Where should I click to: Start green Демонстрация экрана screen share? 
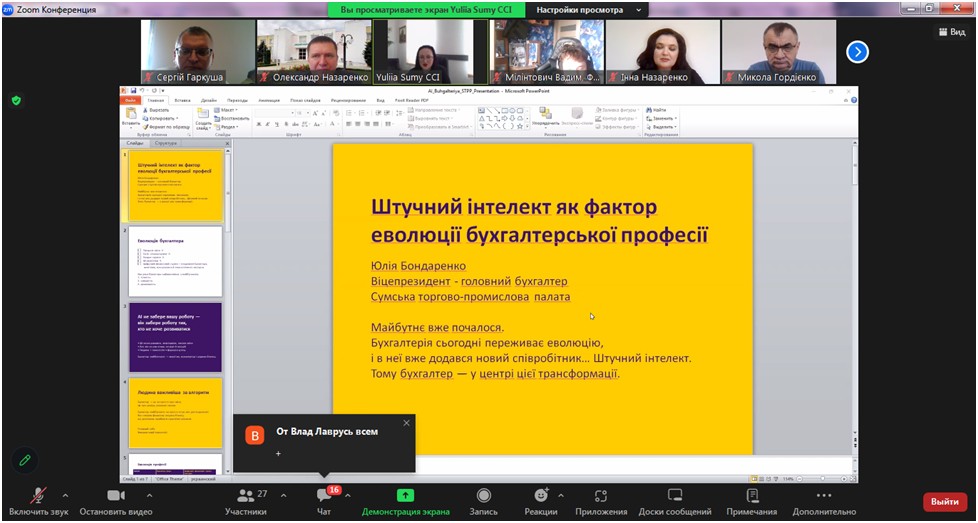pos(405,496)
